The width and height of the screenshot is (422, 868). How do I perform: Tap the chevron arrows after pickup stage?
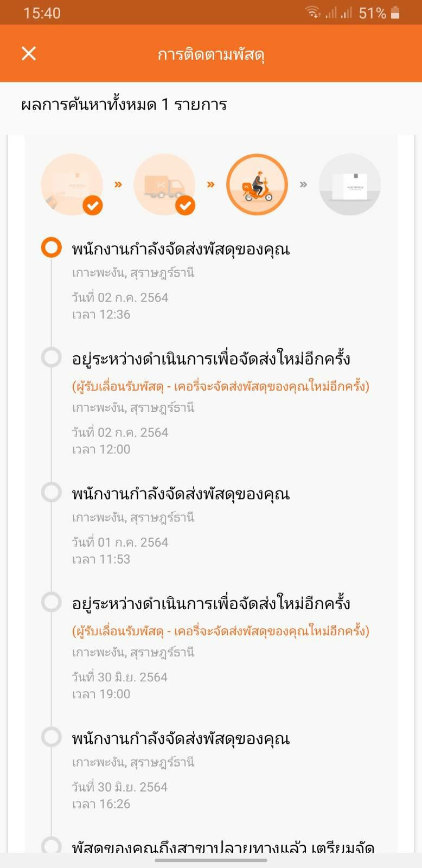pyautogui.click(x=118, y=184)
